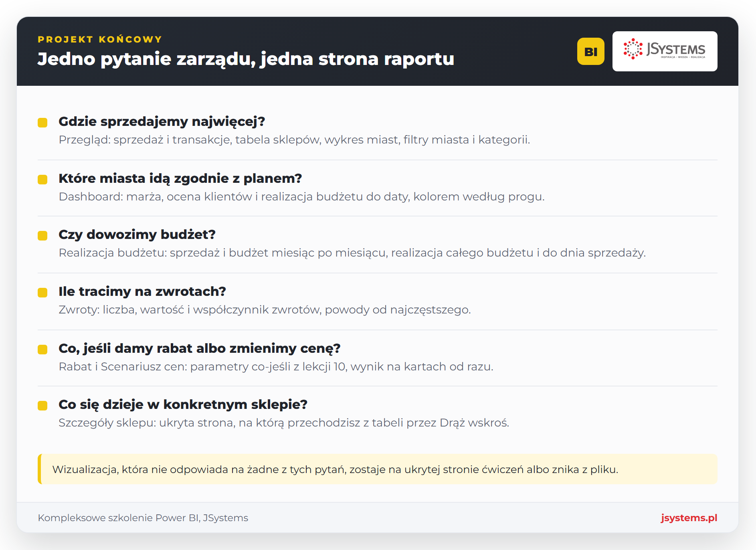
Task: Click description starting 'Przegląd: sprzedaż i transakcje'
Action: tap(294, 140)
